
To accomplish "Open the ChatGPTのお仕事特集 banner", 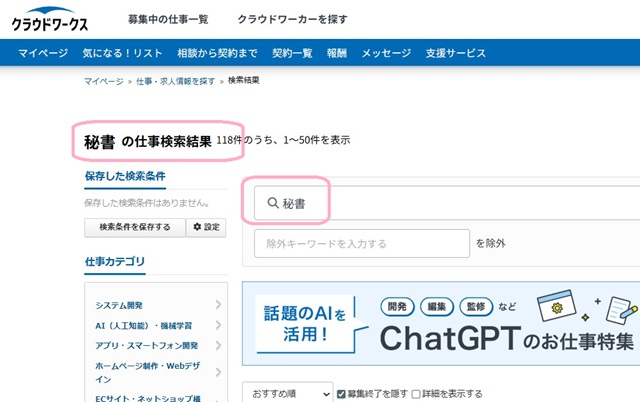I will 441,323.
